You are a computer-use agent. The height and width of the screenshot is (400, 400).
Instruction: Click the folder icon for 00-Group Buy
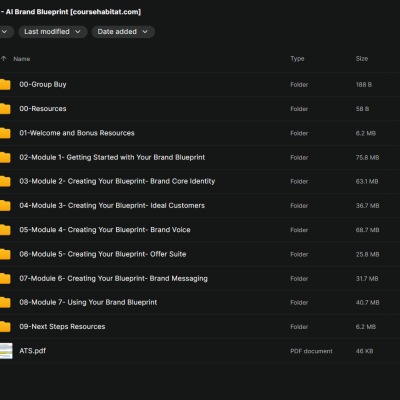coord(5,84)
